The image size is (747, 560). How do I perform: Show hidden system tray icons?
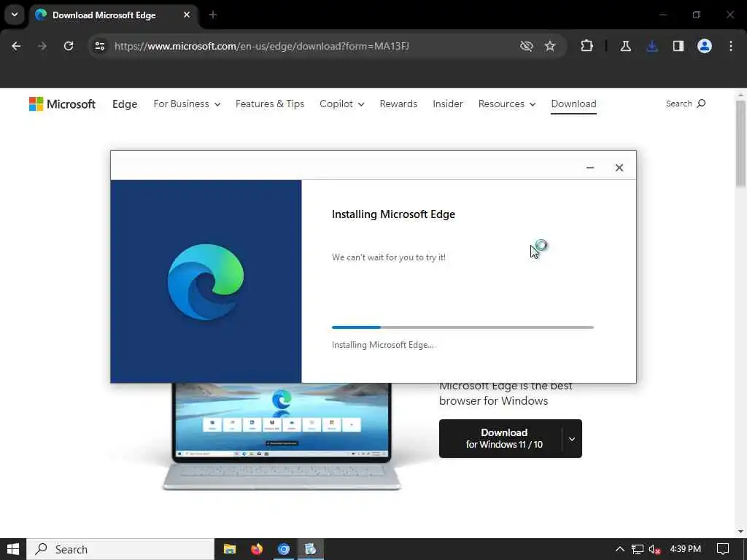[620, 549]
